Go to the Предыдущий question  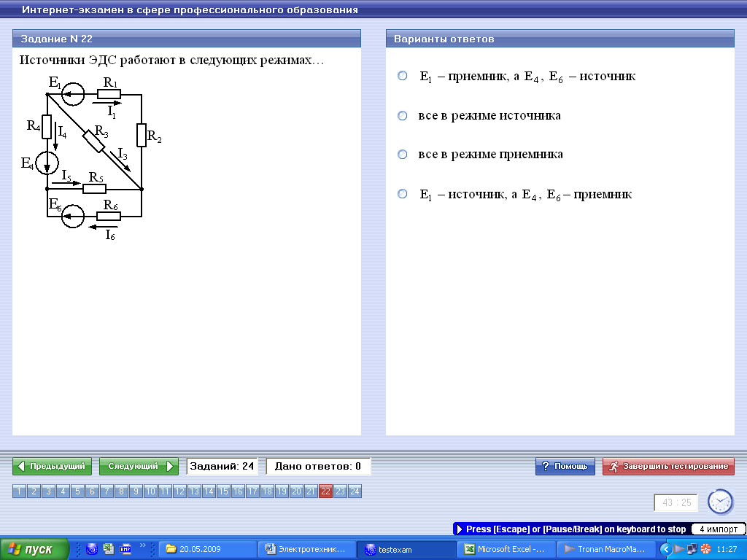click(52, 466)
